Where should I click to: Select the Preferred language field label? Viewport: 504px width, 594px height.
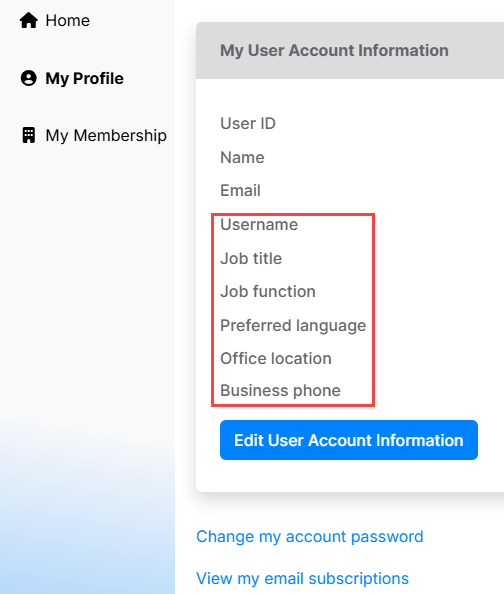pos(293,326)
